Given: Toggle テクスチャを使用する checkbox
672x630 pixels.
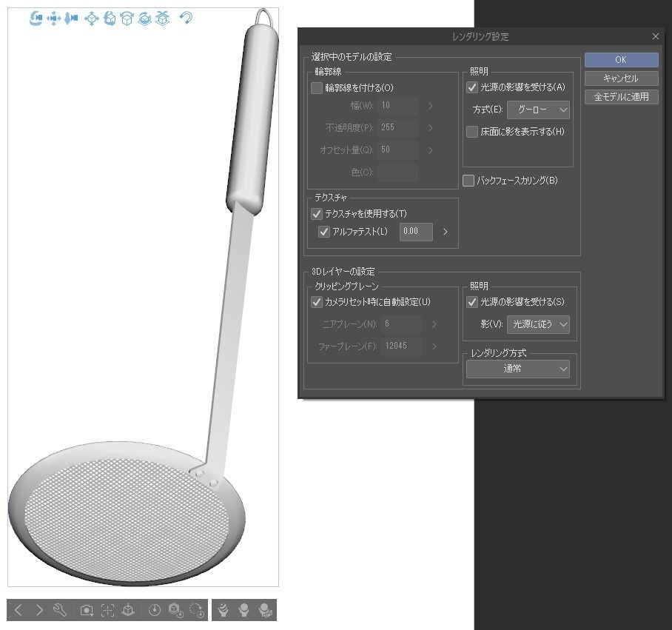Looking at the screenshot, I should click(317, 214).
